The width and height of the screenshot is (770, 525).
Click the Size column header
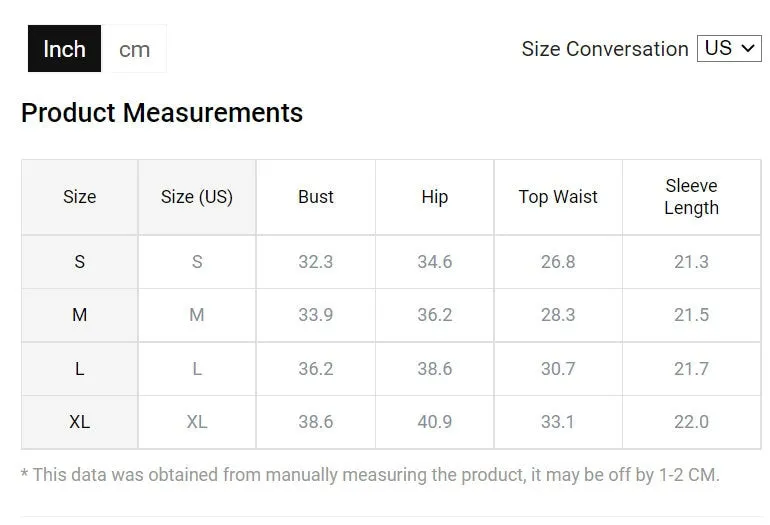[x=80, y=197]
